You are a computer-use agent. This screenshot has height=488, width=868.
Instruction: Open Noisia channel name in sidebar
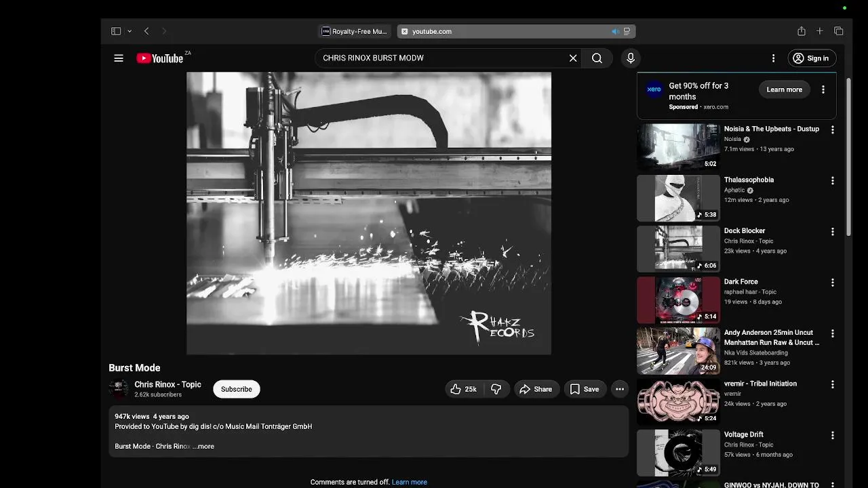click(x=732, y=140)
